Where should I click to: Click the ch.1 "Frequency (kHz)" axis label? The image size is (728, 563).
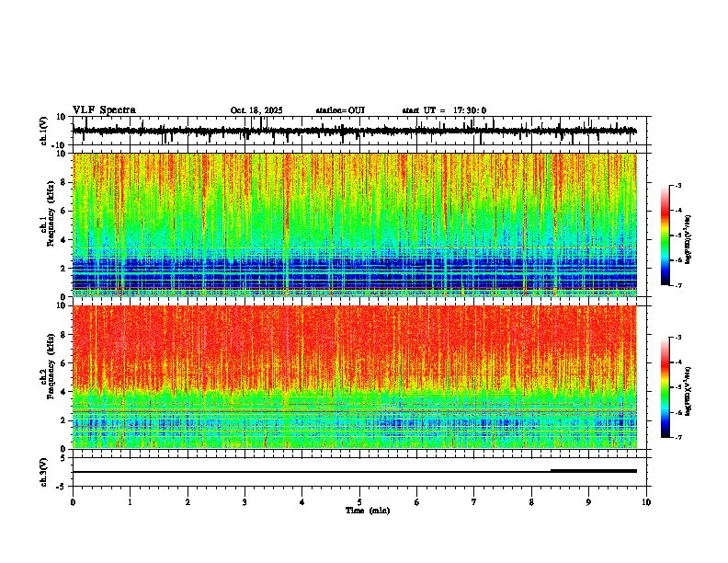pyautogui.click(x=51, y=214)
